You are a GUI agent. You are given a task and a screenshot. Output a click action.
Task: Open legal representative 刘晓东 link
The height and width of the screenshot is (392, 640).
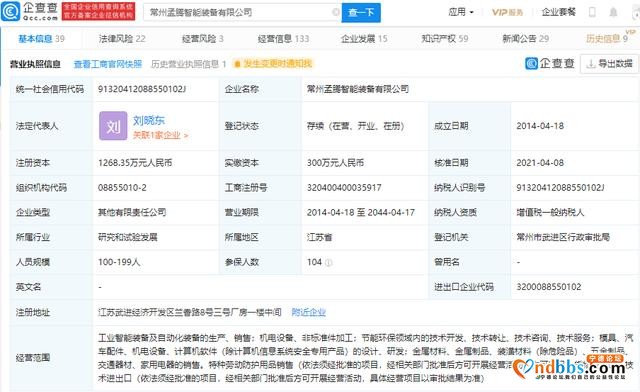coord(149,120)
